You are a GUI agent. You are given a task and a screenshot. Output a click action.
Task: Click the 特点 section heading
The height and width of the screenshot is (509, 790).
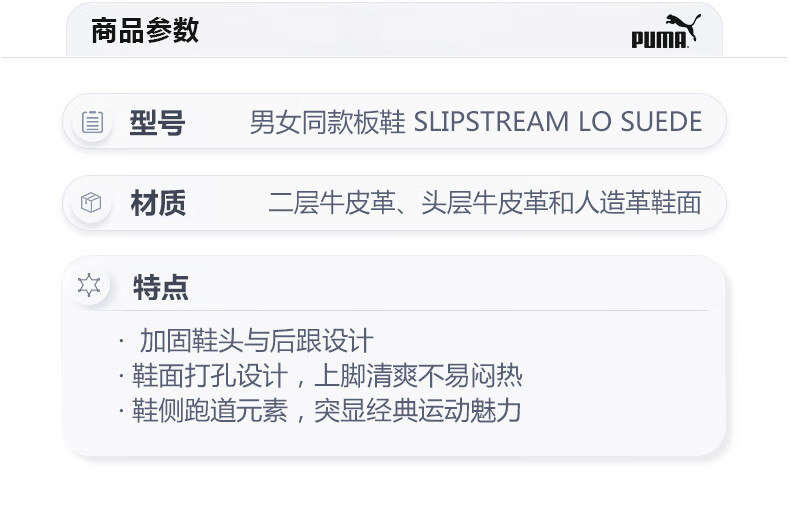[160, 288]
